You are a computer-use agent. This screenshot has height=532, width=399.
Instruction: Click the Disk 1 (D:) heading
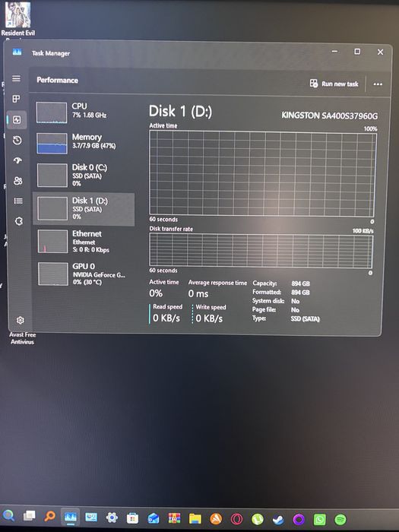tap(180, 111)
